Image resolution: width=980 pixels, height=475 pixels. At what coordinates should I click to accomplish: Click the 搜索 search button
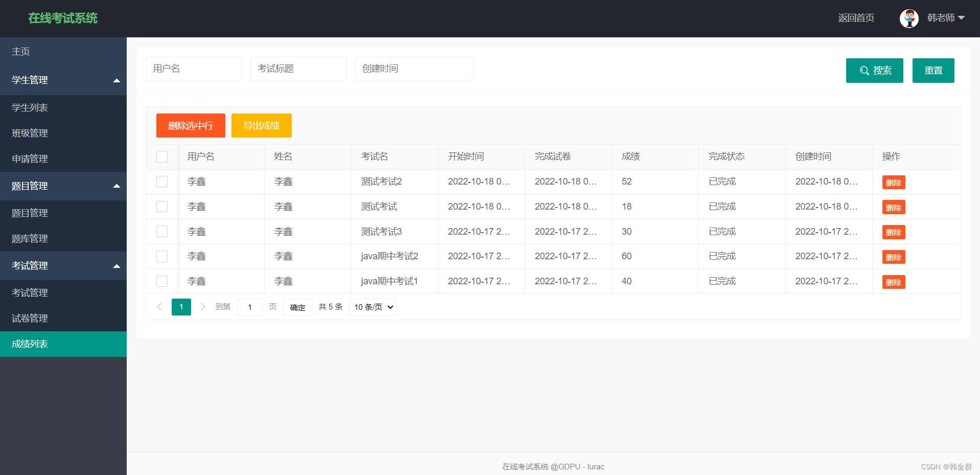point(875,71)
